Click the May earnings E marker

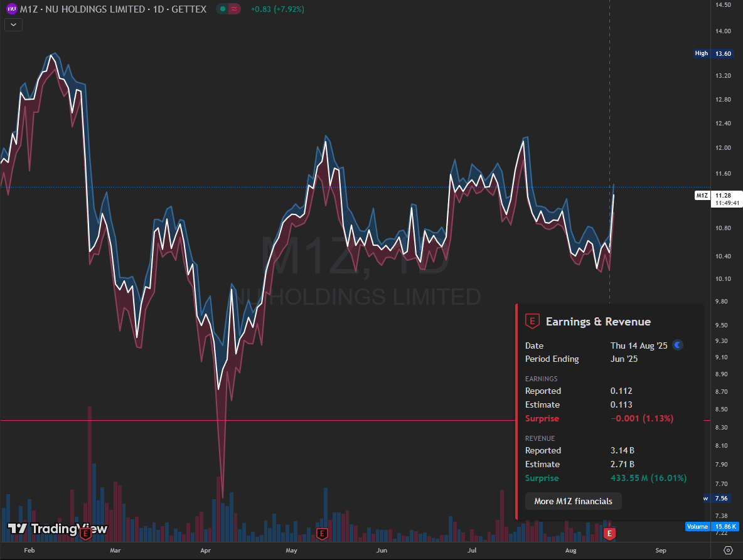click(x=322, y=534)
